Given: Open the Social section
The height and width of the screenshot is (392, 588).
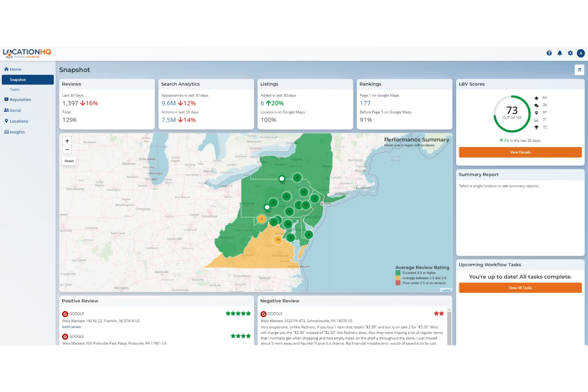Looking at the screenshot, I should (12, 110).
